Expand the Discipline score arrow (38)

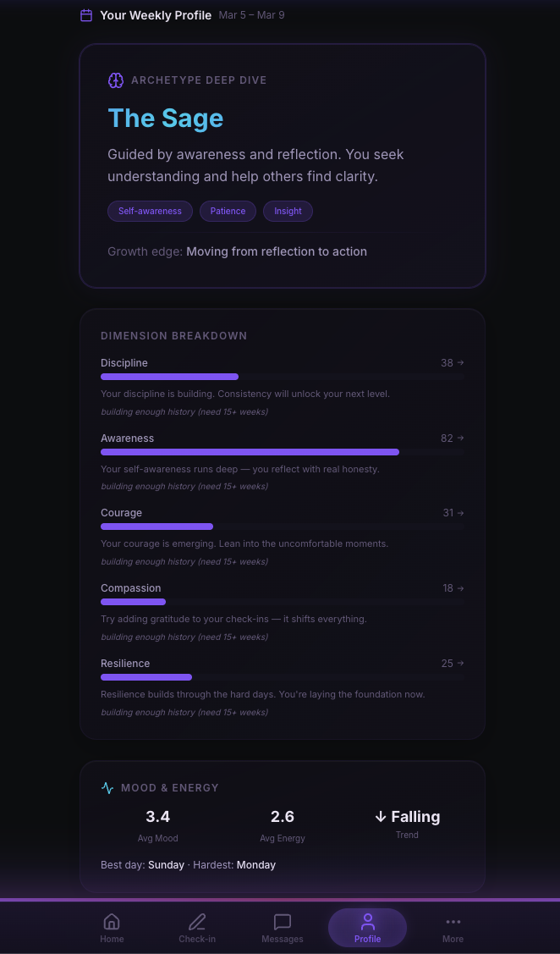[460, 363]
